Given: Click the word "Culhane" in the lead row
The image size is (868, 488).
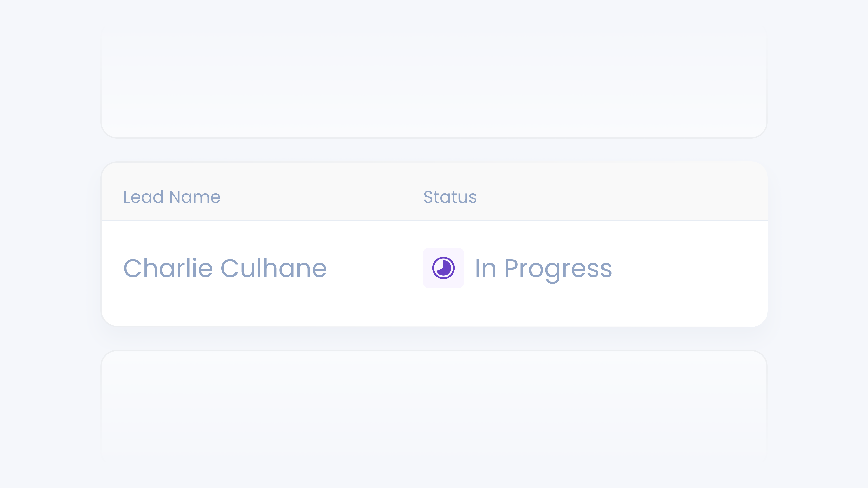Looking at the screenshot, I should [x=274, y=268].
